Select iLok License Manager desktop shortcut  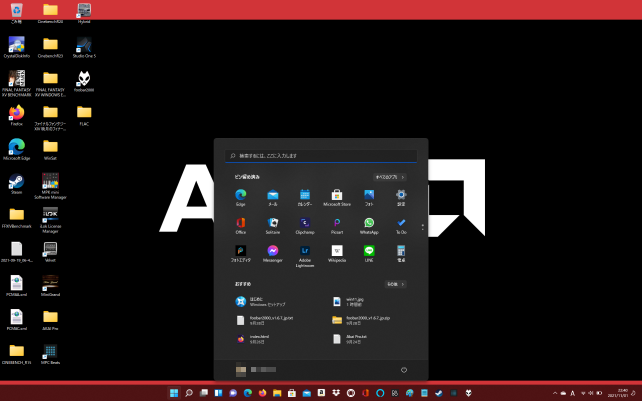pos(50,220)
